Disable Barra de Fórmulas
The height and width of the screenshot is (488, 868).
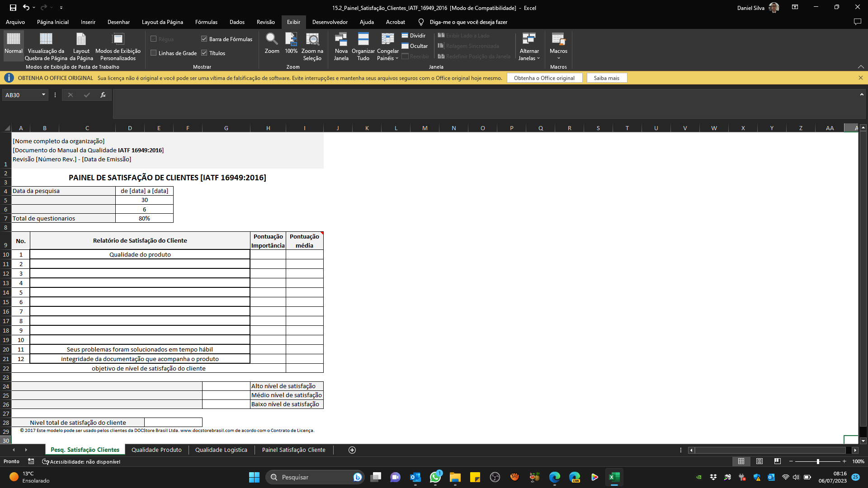click(x=204, y=39)
